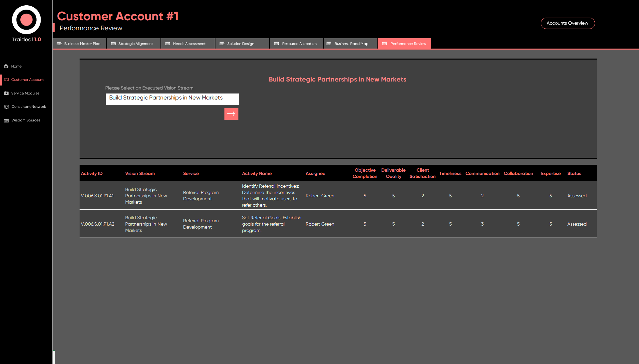Select activity row V.006.S.01.P1.A1
This screenshot has width=639, height=364.
97,196
